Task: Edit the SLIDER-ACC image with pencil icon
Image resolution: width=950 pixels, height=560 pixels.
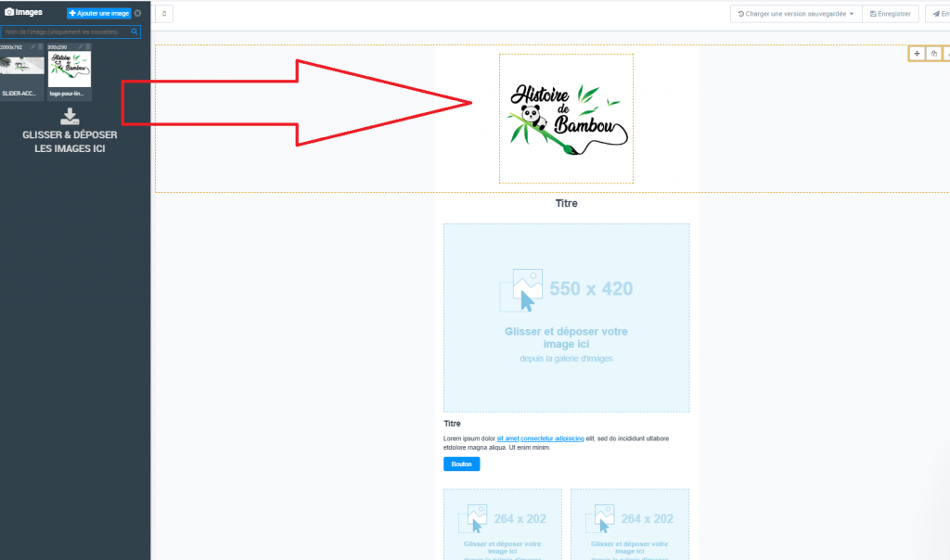Action: click(32, 46)
